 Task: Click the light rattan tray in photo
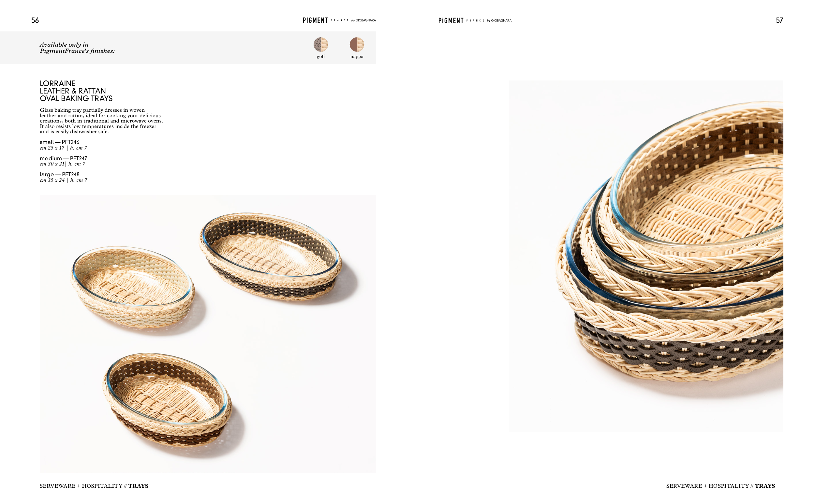coord(133,288)
